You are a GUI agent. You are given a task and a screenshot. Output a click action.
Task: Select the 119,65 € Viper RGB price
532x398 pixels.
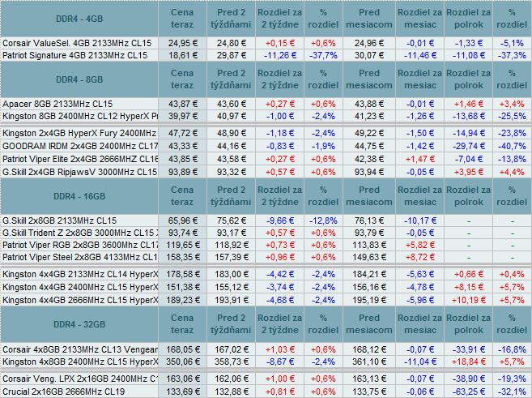182,245
